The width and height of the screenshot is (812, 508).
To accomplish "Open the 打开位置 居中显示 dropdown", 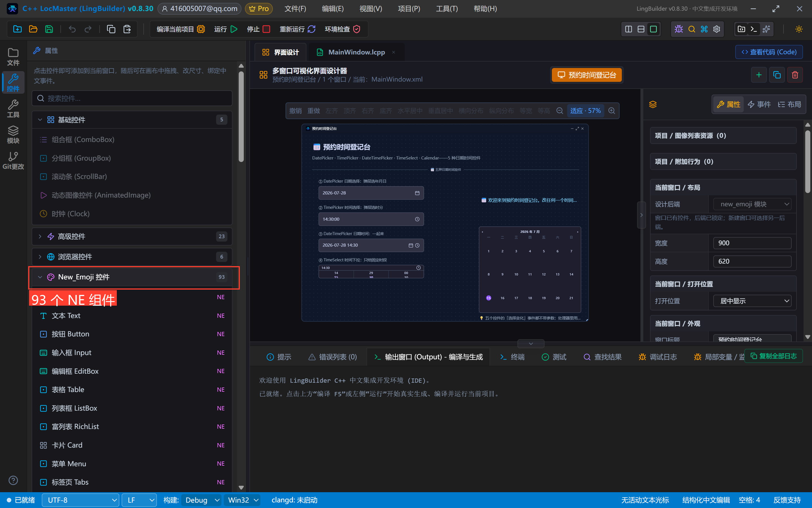I will [x=752, y=301].
